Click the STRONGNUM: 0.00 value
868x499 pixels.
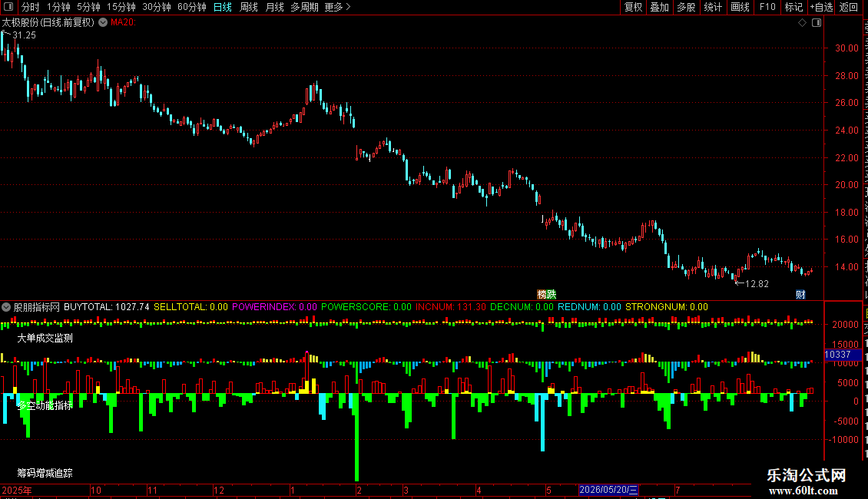pyautogui.click(x=667, y=307)
